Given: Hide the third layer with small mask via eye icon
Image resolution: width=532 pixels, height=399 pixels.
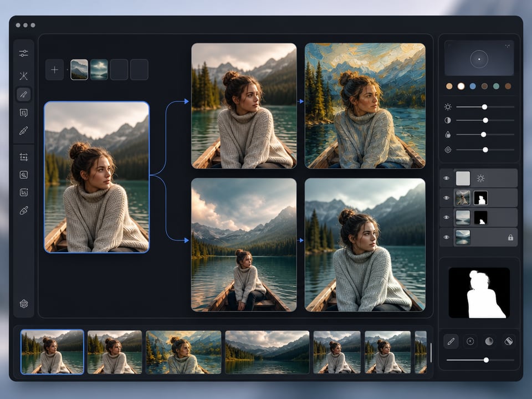Looking at the screenshot, I should coord(447,217).
